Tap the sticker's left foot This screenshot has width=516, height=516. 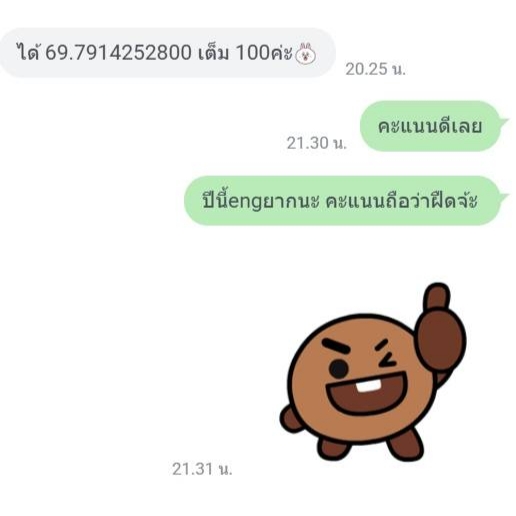334,448
